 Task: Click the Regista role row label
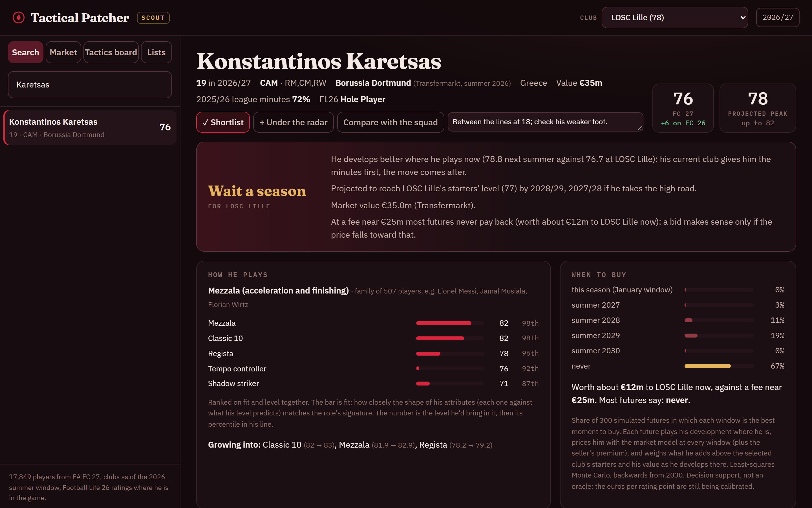coord(220,353)
